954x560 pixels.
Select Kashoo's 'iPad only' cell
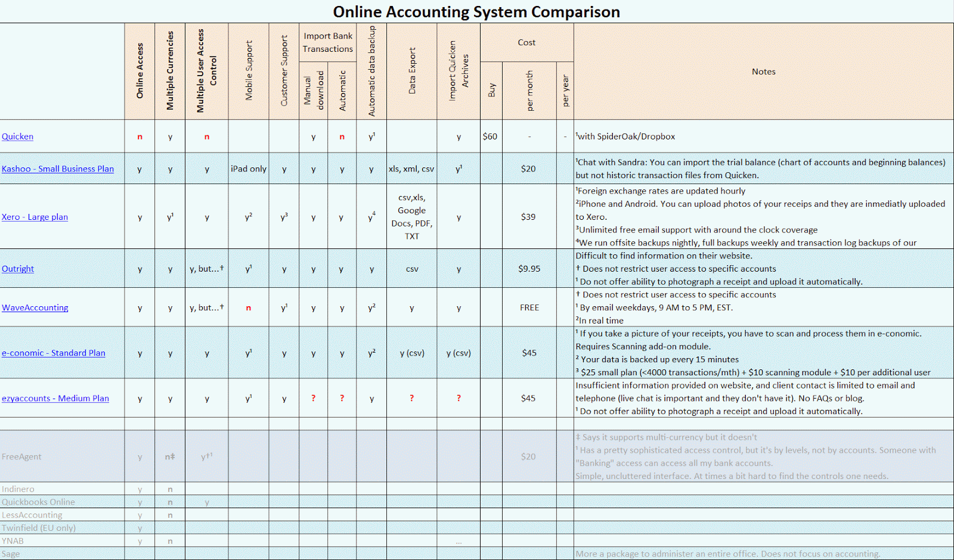pos(249,169)
